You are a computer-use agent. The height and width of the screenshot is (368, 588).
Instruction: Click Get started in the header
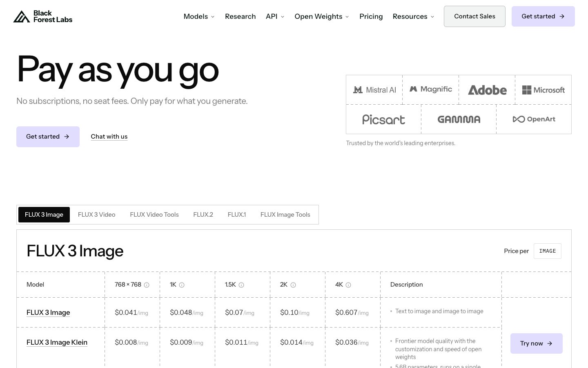pos(543,16)
